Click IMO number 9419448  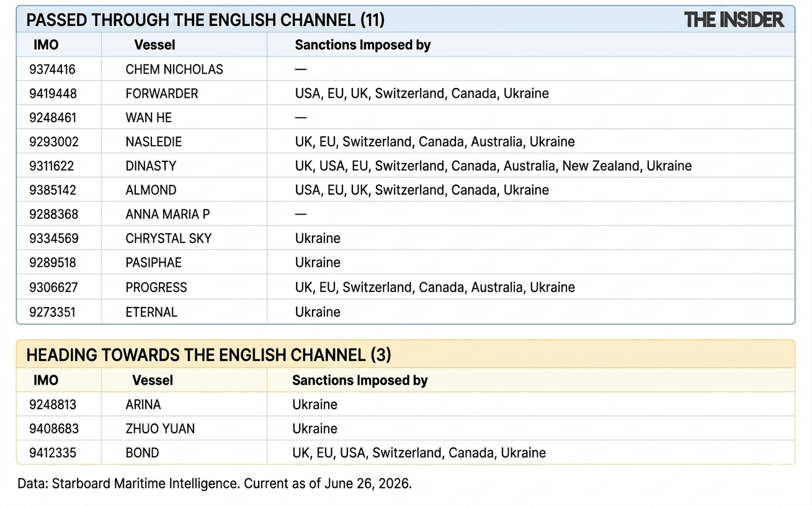53,94
